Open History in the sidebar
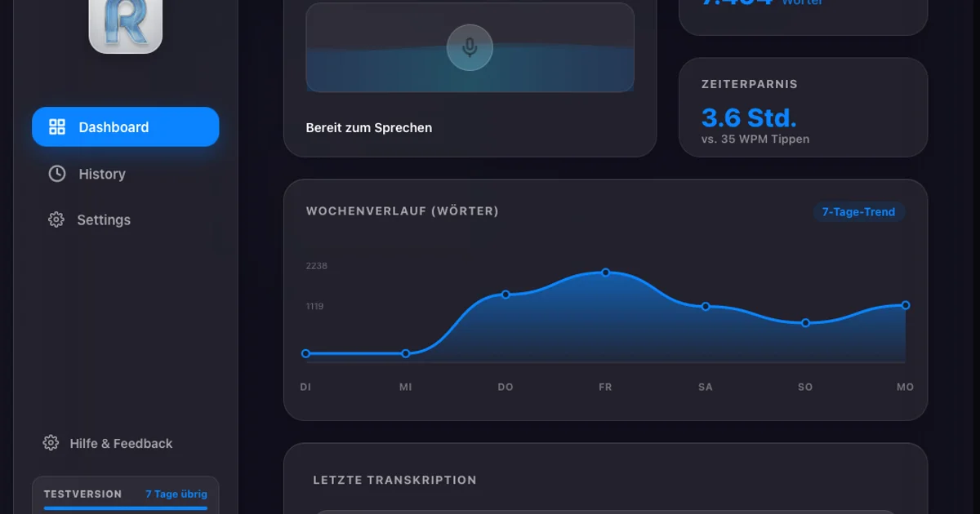The height and width of the screenshot is (514, 980). [126, 174]
